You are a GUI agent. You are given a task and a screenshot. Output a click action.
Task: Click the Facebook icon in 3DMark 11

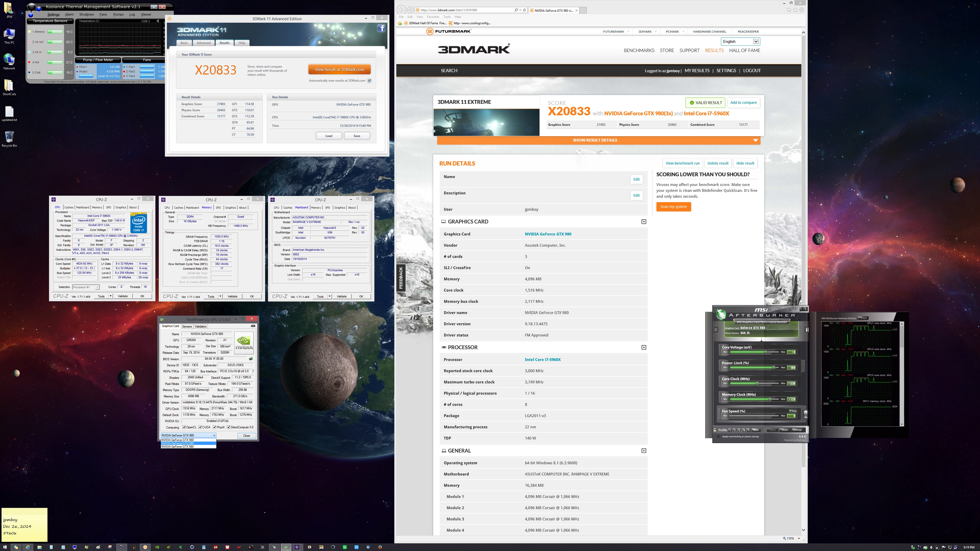coord(381,28)
